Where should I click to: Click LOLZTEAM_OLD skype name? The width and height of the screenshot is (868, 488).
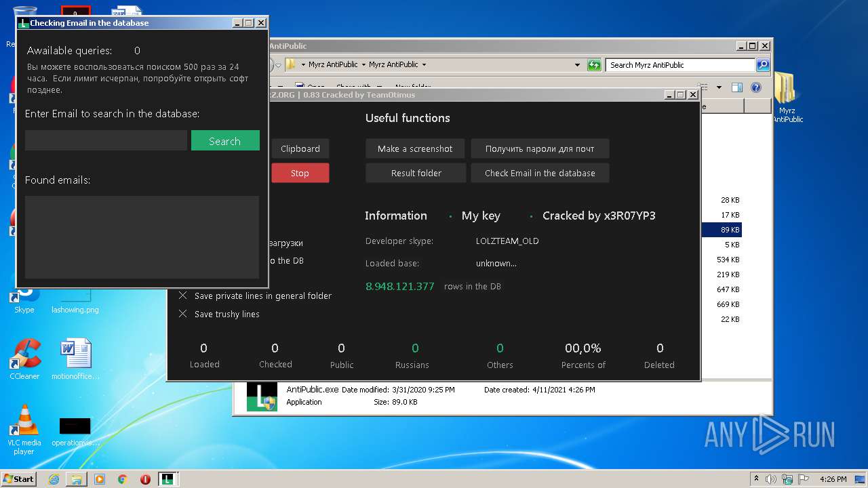(x=507, y=241)
